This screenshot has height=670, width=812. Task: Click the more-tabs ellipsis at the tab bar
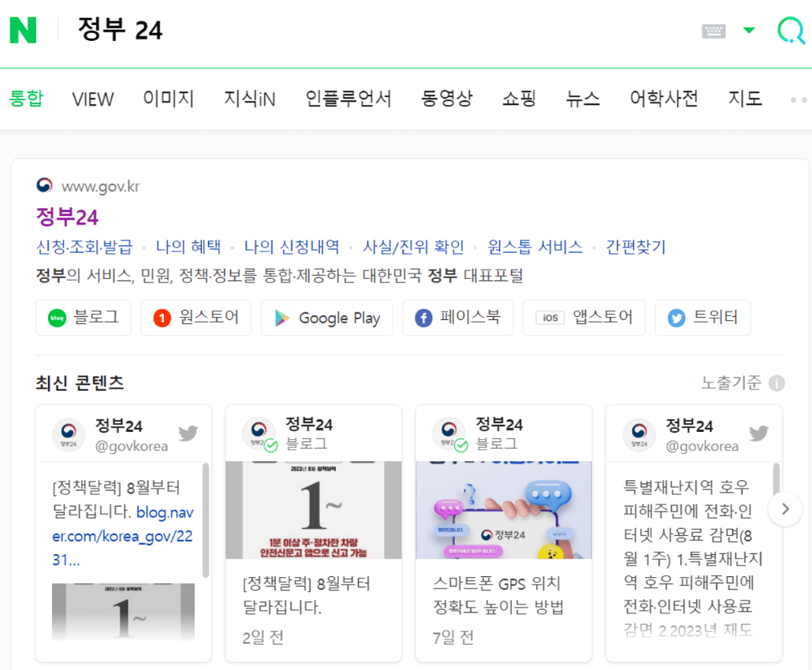(799, 99)
